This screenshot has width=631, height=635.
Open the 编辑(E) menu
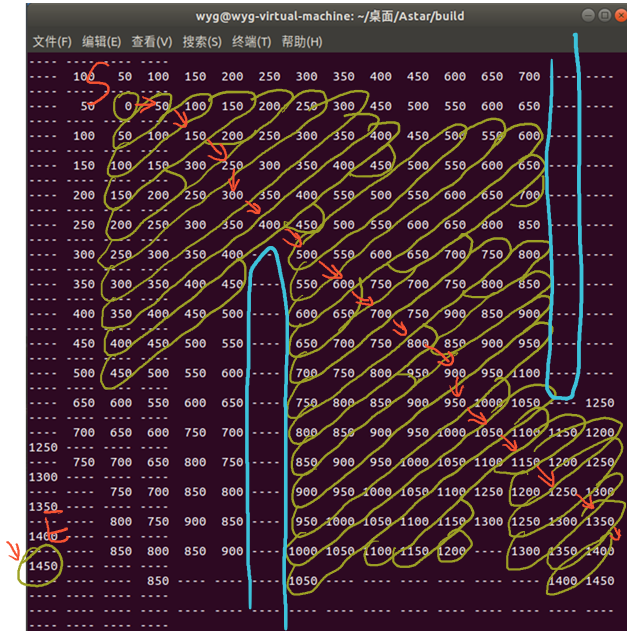click(101, 42)
